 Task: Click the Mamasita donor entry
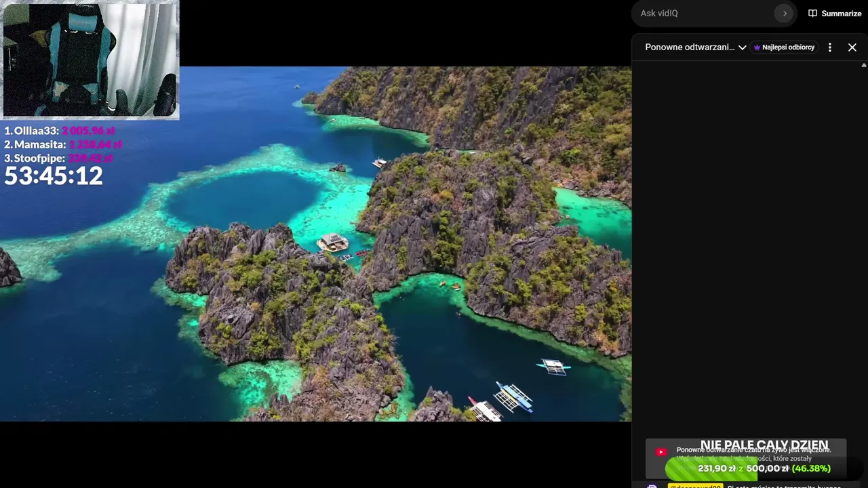click(63, 144)
